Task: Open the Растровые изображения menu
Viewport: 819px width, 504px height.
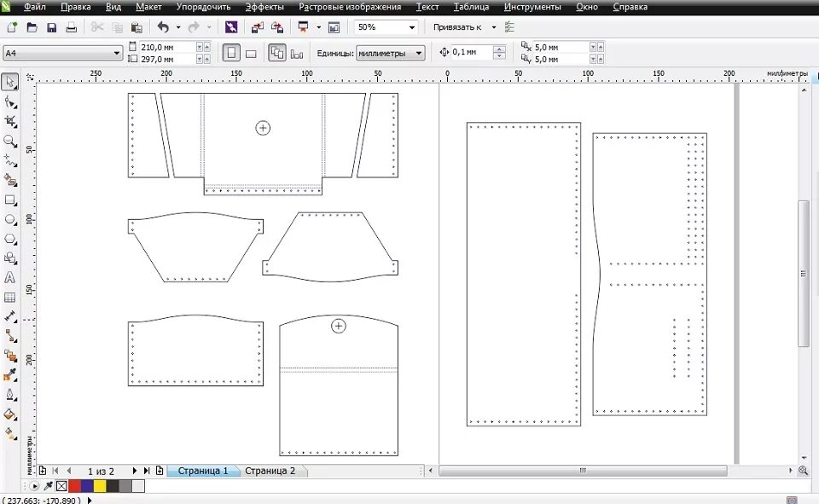Action: (x=350, y=7)
